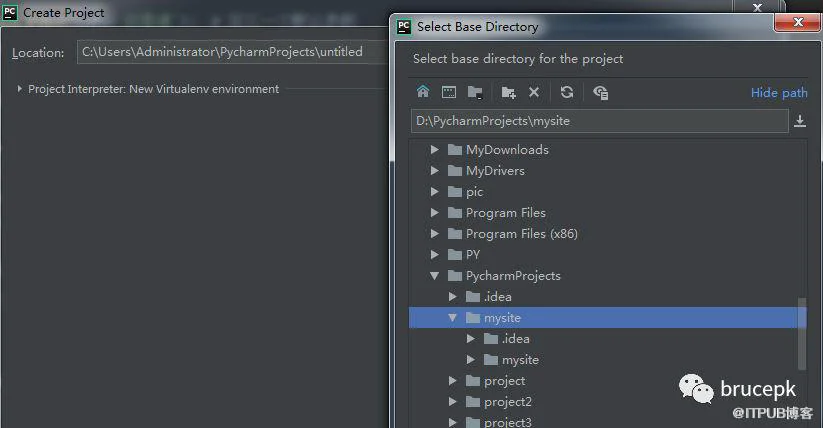This screenshot has width=823, height=428.
Task: Expand the project folder arrow
Action: click(452, 381)
